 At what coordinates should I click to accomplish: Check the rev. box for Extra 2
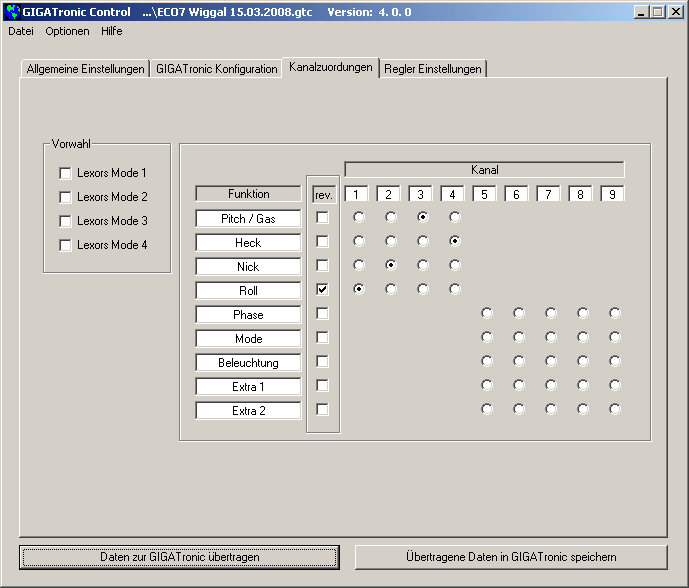point(323,410)
